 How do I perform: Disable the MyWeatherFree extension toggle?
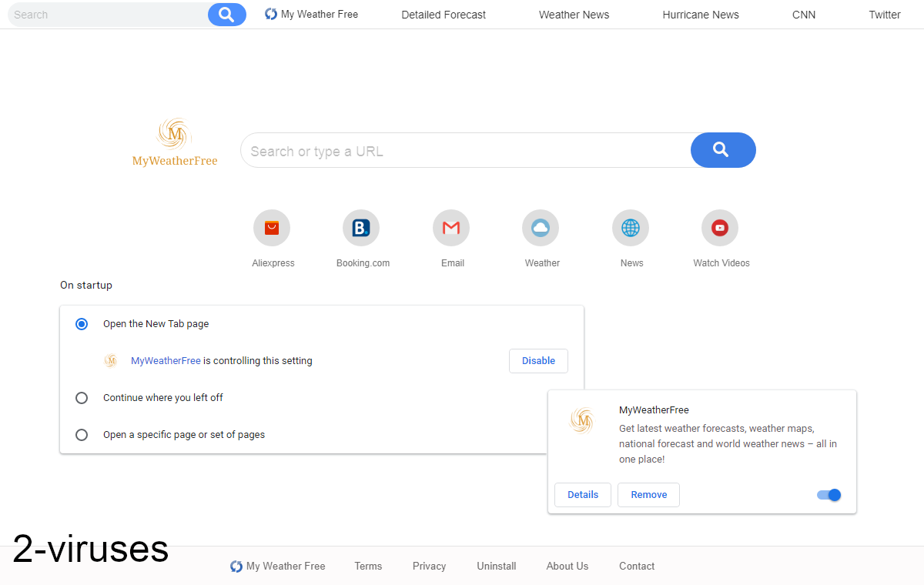[x=829, y=495]
